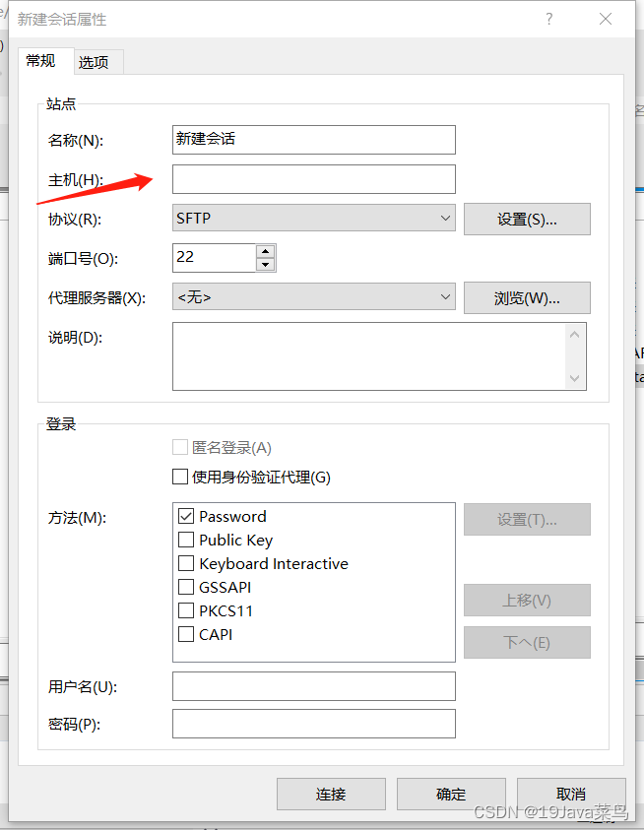Click inside the 密码 password field

tap(313, 723)
